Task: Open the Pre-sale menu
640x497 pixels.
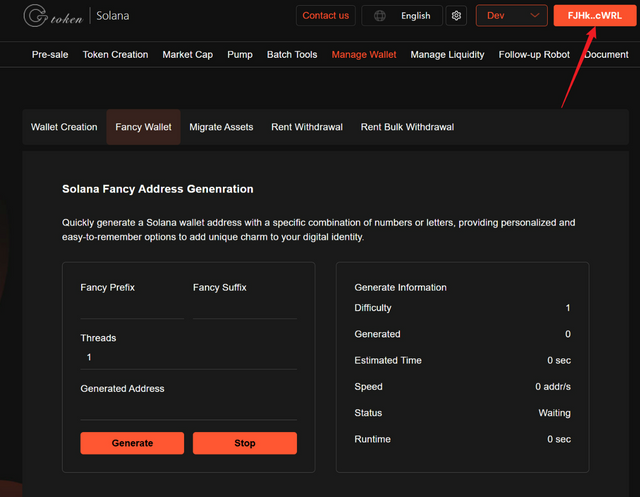Action: pos(50,55)
